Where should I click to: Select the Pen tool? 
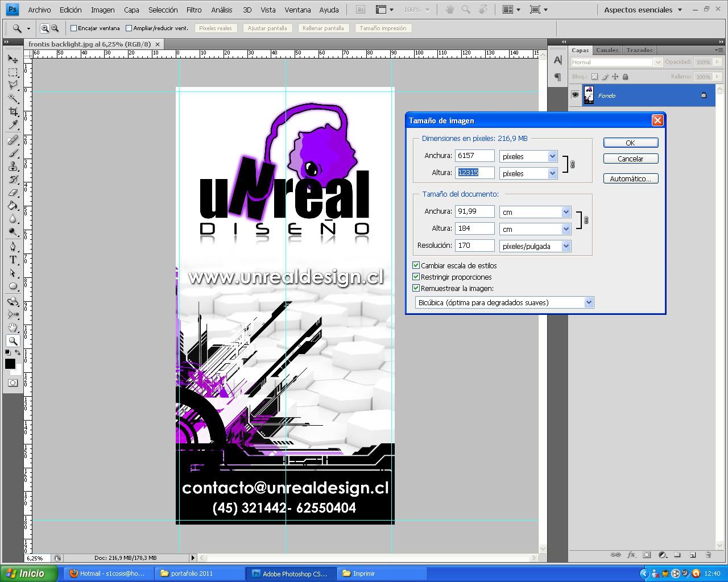tap(13, 247)
